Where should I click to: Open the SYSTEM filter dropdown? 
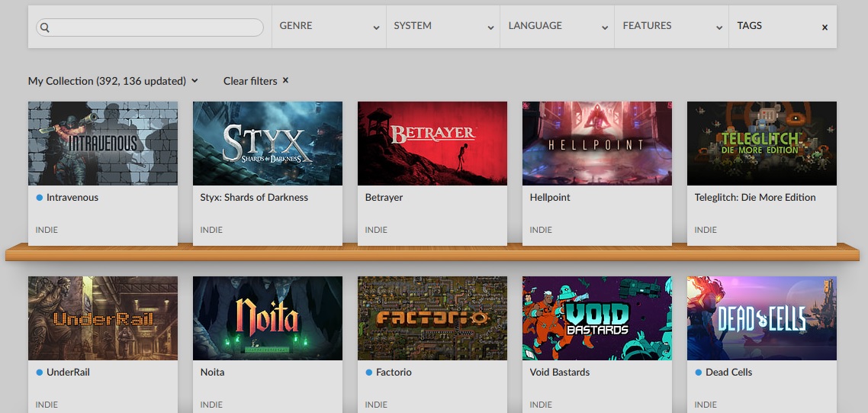[443, 27]
